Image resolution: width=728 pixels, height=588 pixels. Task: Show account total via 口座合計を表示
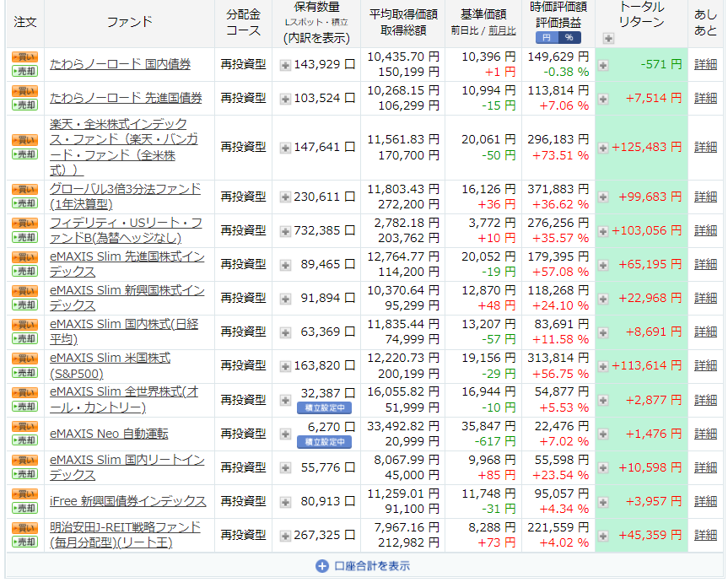click(x=363, y=566)
